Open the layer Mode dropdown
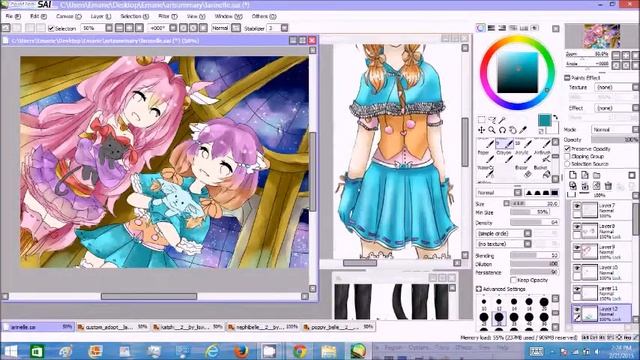The width and height of the screenshot is (640, 360). pyautogui.click(x=615, y=129)
